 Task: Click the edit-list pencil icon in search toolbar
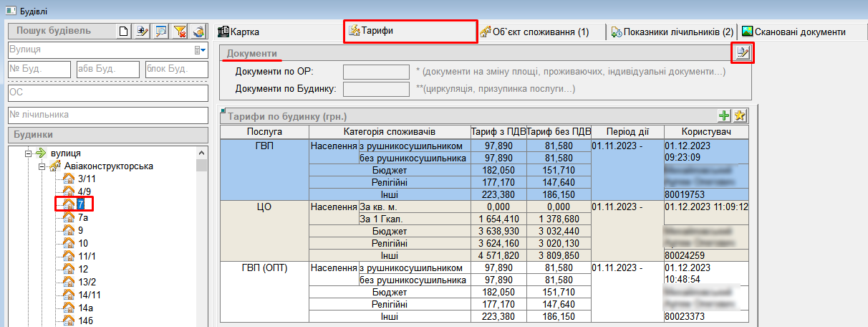coord(143,31)
